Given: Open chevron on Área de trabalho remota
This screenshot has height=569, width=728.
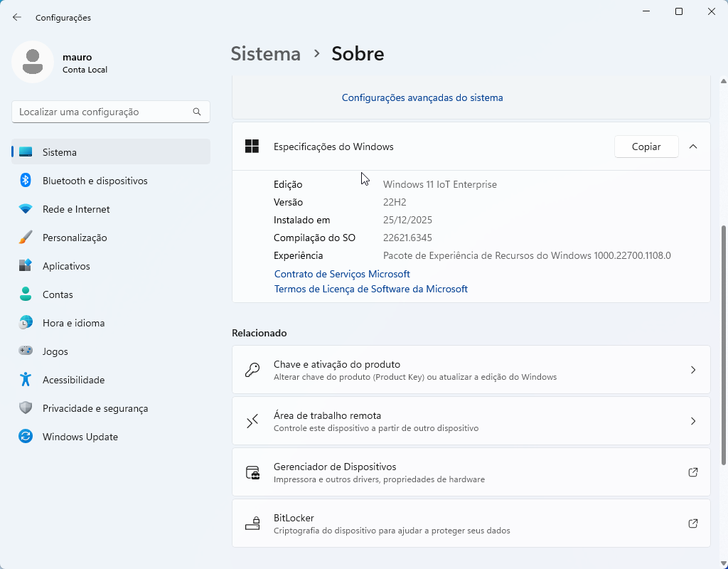Looking at the screenshot, I should tap(692, 421).
